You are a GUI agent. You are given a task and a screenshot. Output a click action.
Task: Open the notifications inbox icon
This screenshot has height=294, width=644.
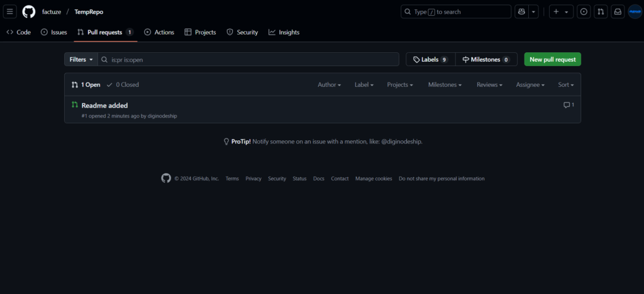pyautogui.click(x=618, y=12)
